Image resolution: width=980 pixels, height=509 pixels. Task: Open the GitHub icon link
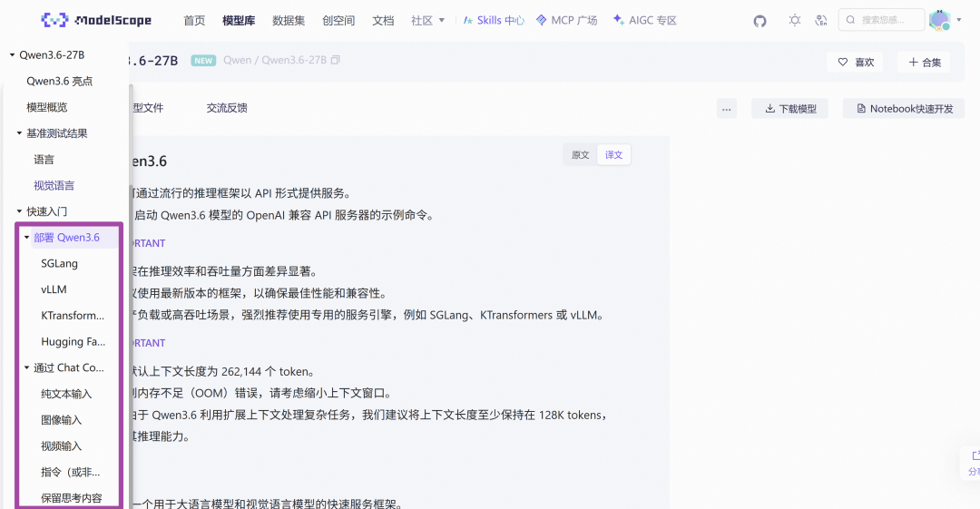759,21
